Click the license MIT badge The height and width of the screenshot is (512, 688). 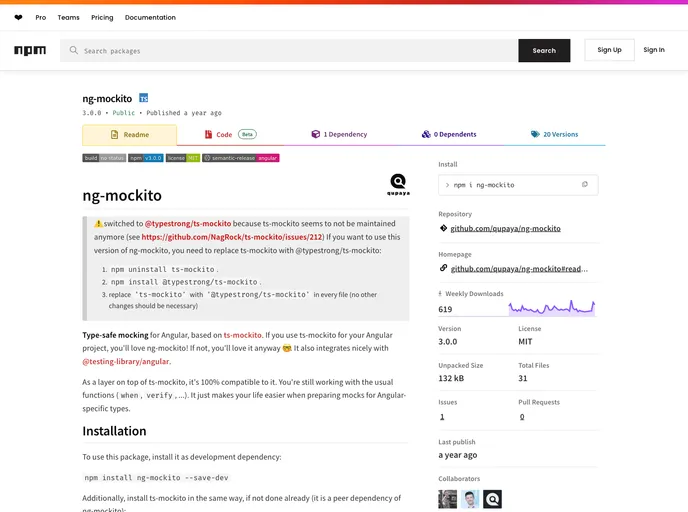(183, 158)
